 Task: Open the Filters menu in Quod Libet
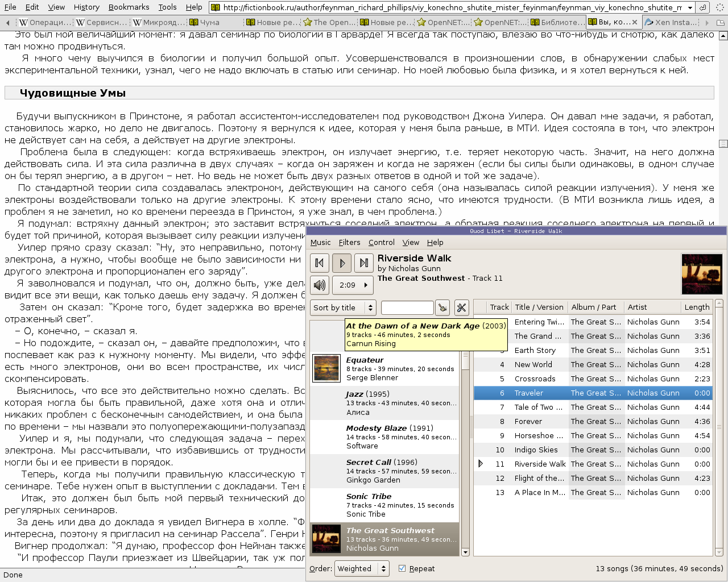pyautogui.click(x=349, y=242)
